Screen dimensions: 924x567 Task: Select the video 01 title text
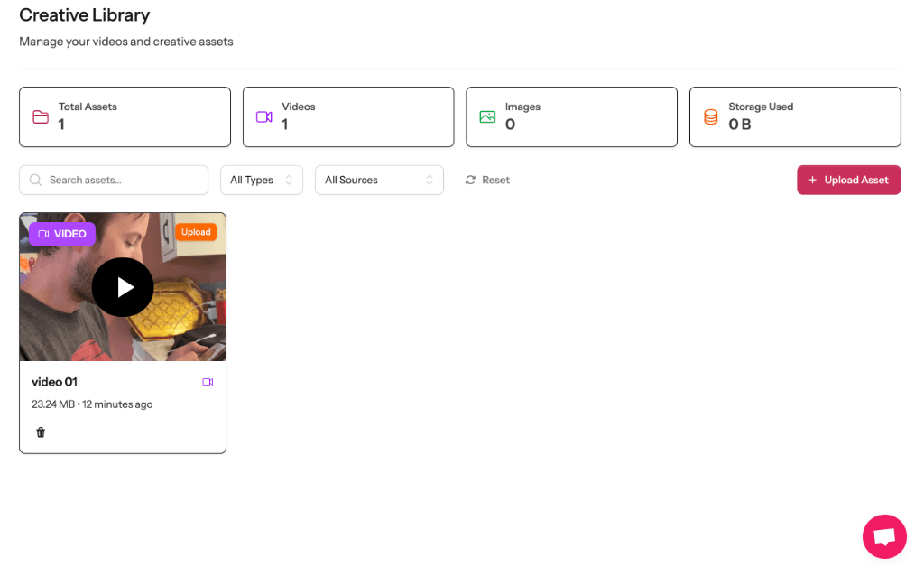tap(54, 382)
